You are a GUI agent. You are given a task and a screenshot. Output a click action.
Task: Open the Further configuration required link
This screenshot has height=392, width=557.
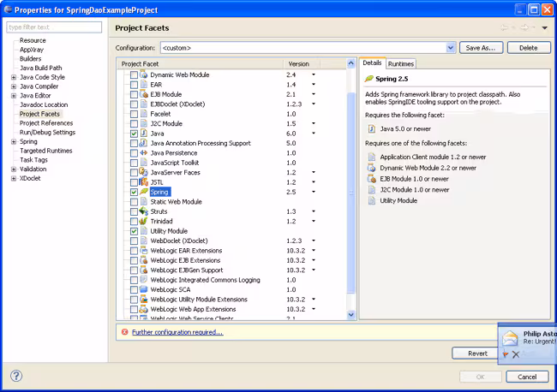point(177,332)
